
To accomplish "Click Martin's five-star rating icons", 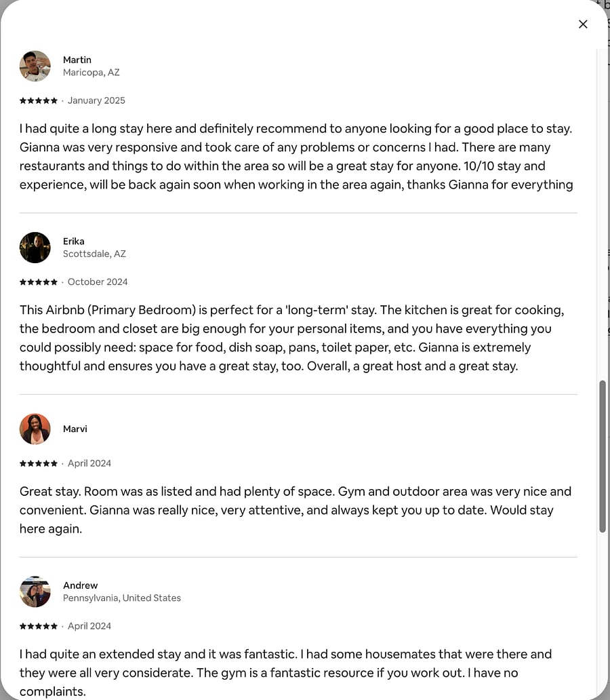I will point(39,100).
